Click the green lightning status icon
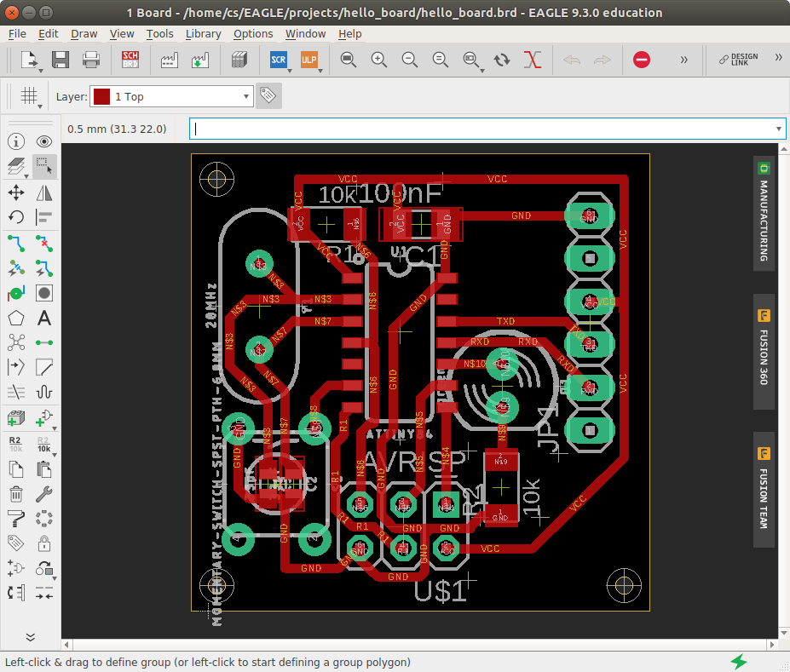This screenshot has height=672, width=790. coord(739,662)
